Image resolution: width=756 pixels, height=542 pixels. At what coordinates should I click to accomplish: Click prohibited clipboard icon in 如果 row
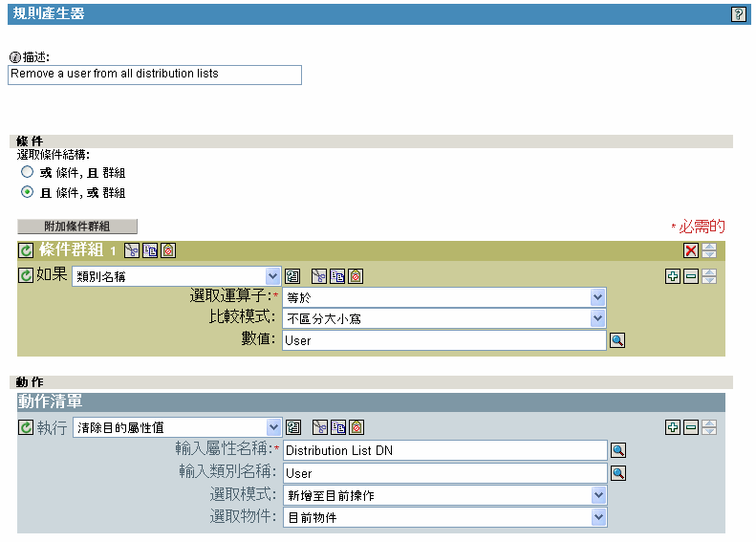(x=356, y=276)
